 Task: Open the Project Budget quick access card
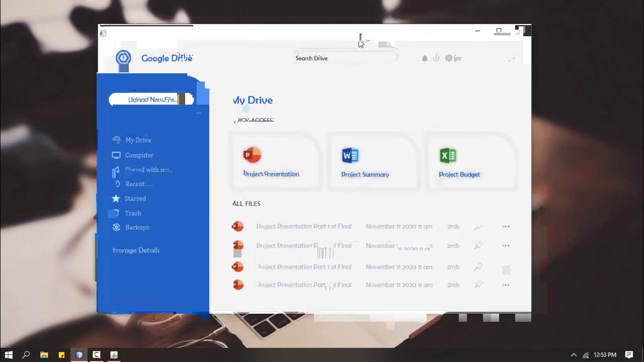pos(470,162)
